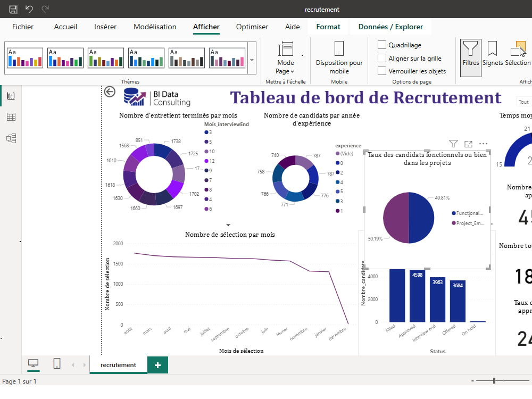Click the 'Nombre de sélection par mois' title

[230, 235]
